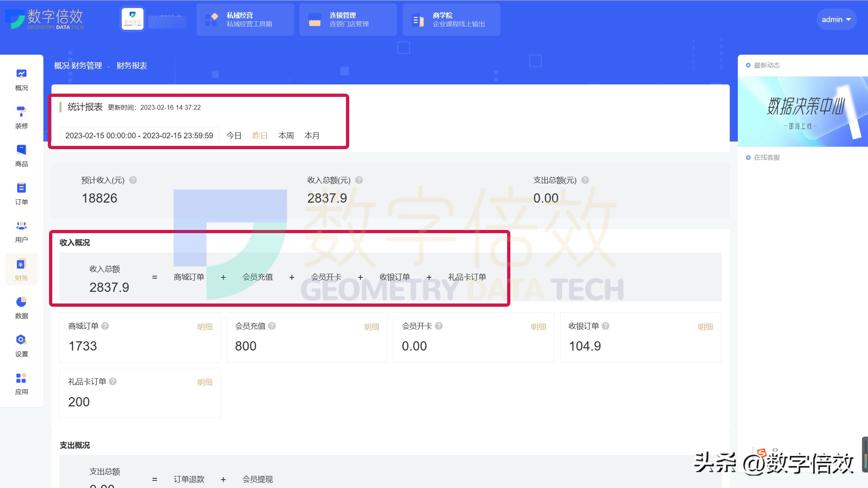Open the 财务 finance section
Screen dimensions: 868x488
point(21,269)
